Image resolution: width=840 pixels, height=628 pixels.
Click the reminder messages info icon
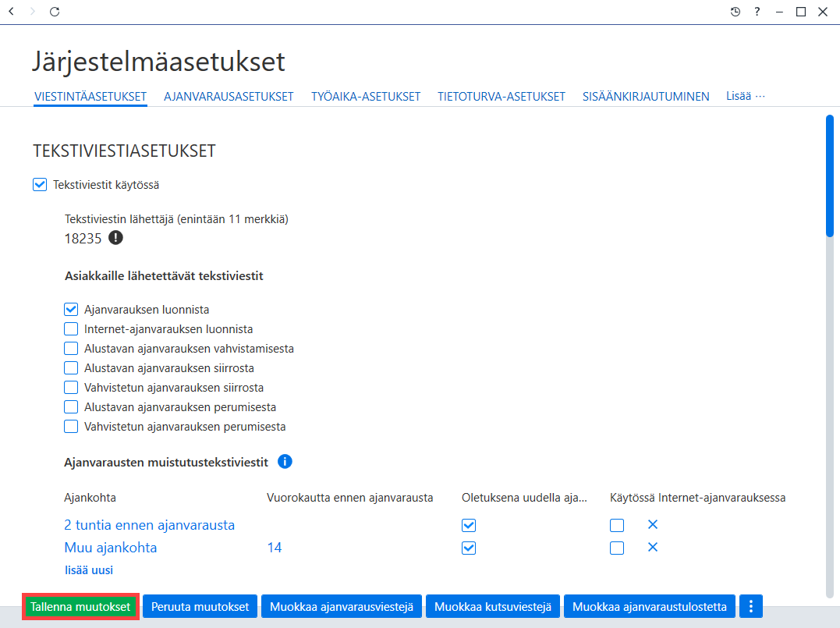285,461
